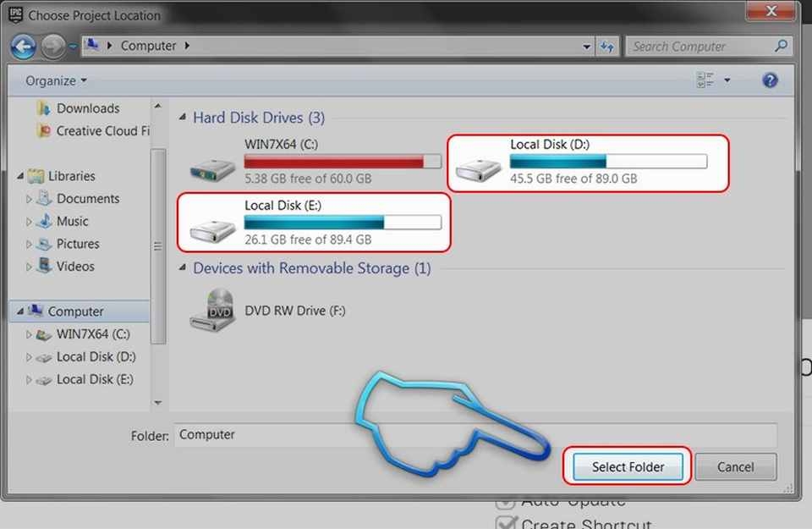Open help with the blue question mark
Image resolution: width=812 pixels, height=529 pixels.
(770, 80)
